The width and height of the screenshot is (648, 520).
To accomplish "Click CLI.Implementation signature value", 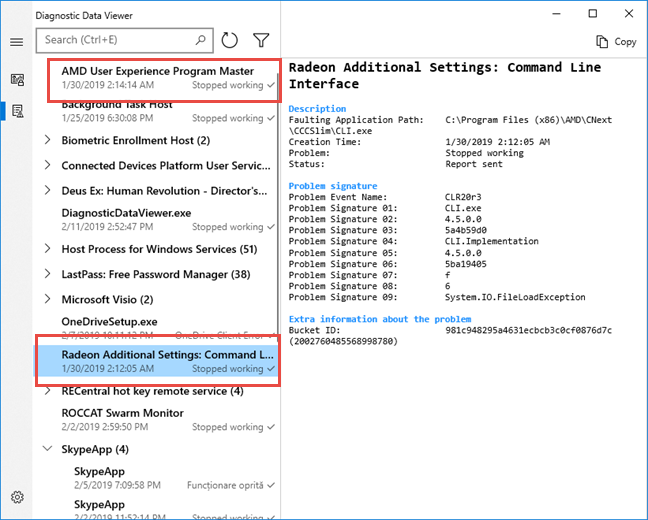I will pos(492,241).
